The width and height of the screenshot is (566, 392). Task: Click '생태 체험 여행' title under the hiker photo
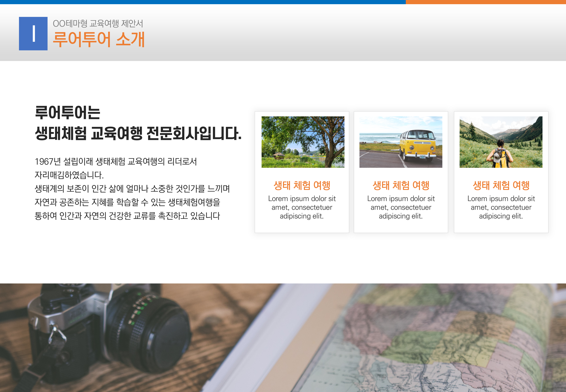(x=501, y=185)
